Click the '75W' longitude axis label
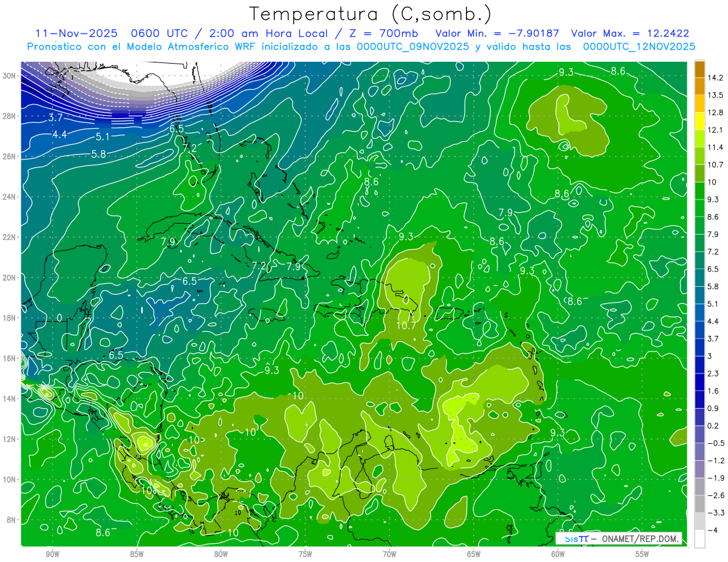The image size is (728, 562). coord(305,554)
